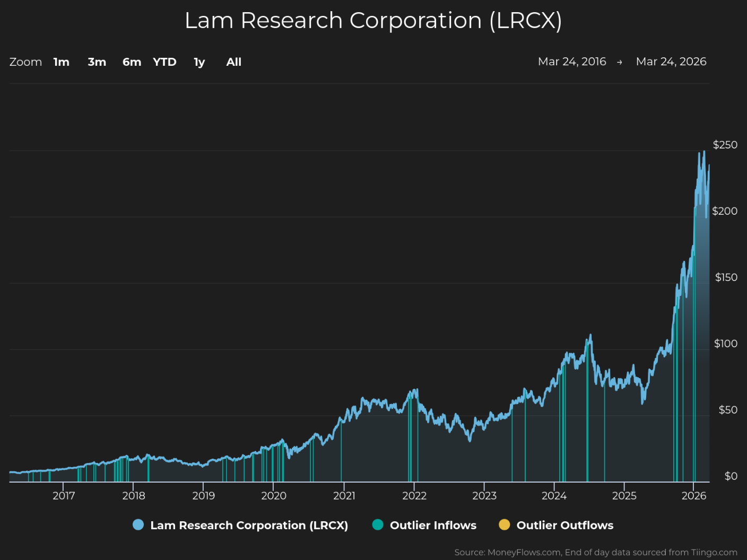Click the 2017 x-axis label

pyautogui.click(x=64, y=496)
